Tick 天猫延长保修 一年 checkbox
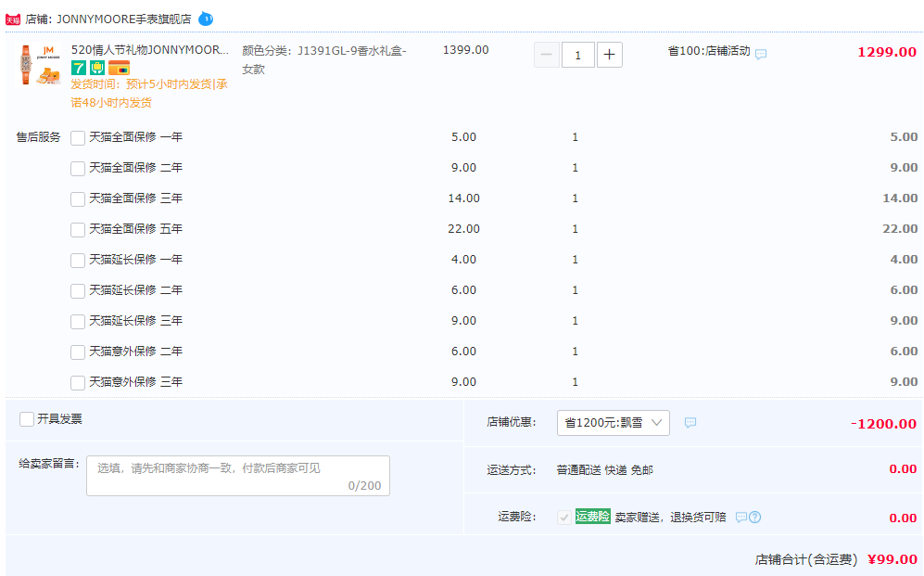 click(78, 262)
